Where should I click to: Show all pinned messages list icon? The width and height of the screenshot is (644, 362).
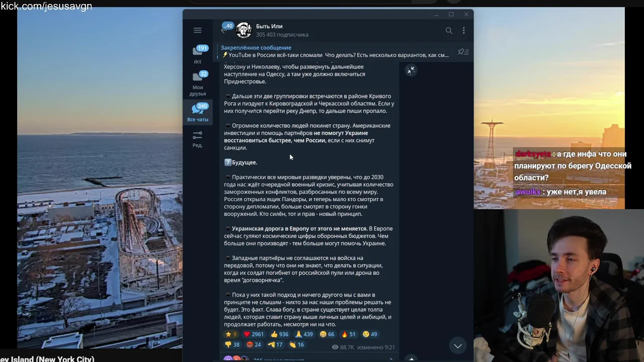463,51
